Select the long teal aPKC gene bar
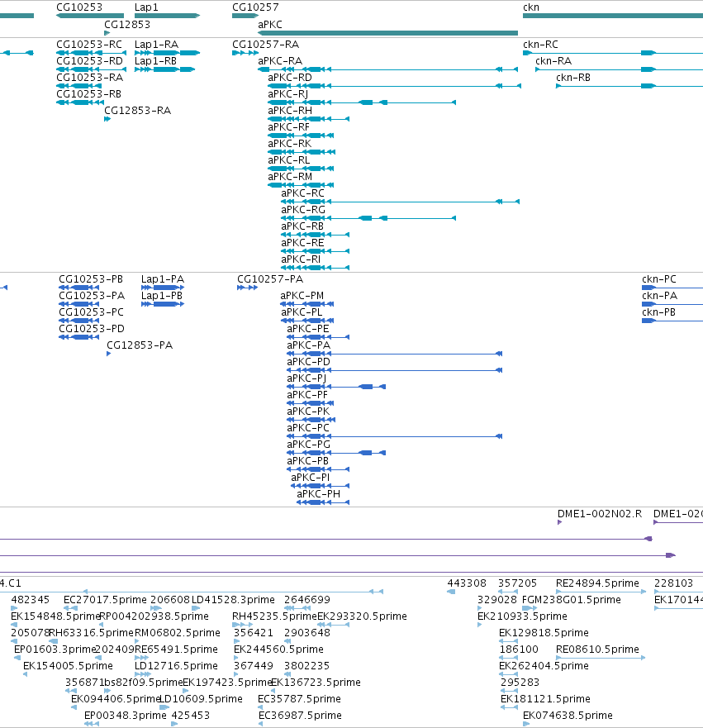Viewport: 703px width, 728px height. pos(388,33)
